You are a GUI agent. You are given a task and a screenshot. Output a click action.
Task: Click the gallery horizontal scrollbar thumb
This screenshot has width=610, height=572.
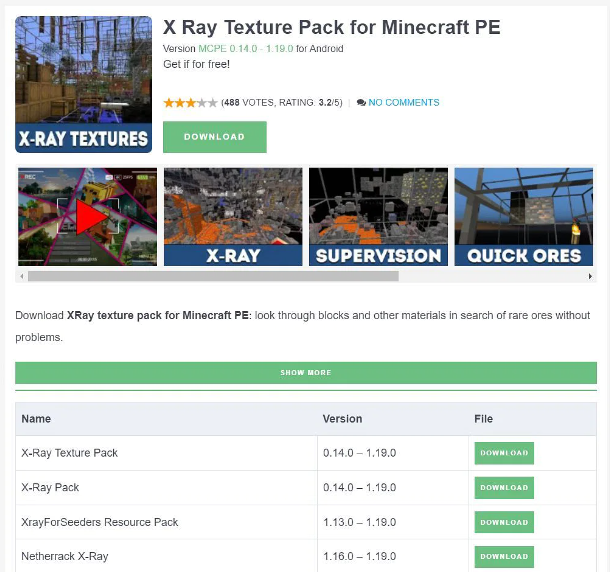[213, 276]
